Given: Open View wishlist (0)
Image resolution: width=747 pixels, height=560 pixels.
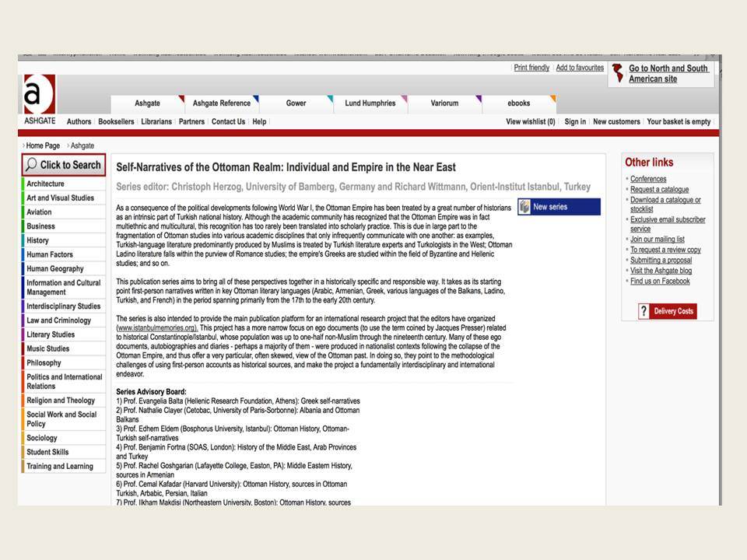Looking at the screenshot, I should (530, 122).
